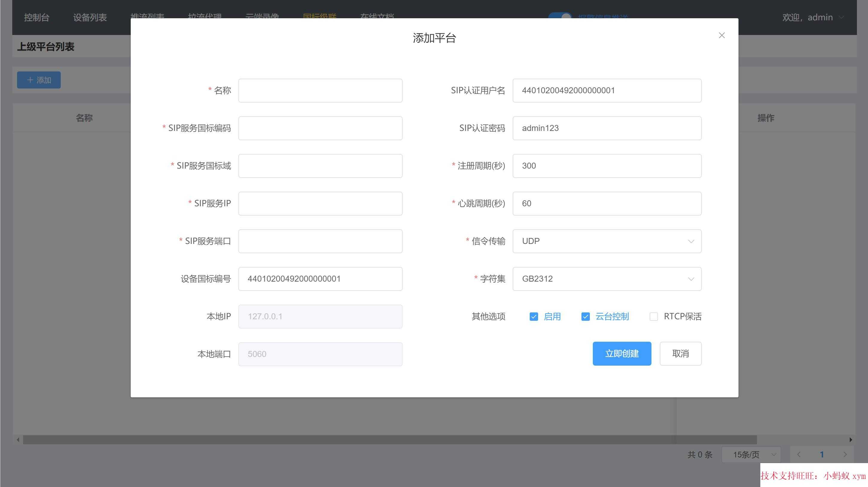868x487 pixels.
Task: Go to next page chevron
Action: [x=845, y=454]
